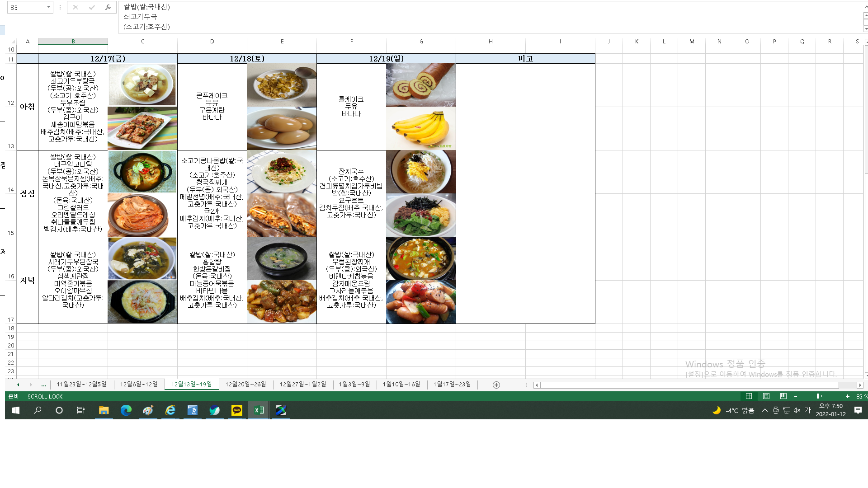
Task: Open the 1월3일~9일 sheet tab
Action: [354, 385]
